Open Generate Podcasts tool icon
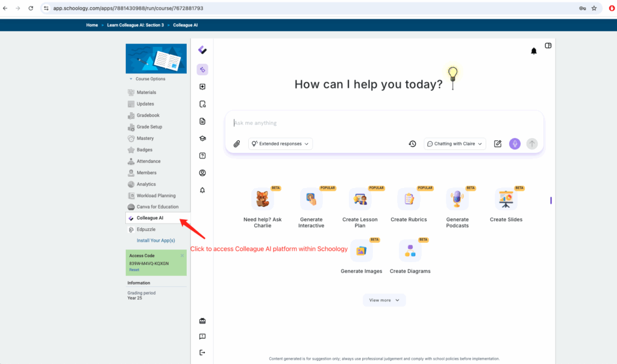 pyautogui.click(x=457, y=199)
